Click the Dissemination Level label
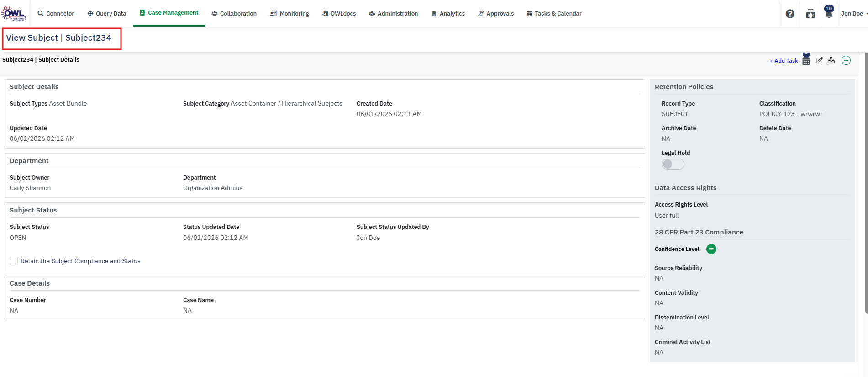Viewport: 868px width, 377px height. (x=682, y=318)
